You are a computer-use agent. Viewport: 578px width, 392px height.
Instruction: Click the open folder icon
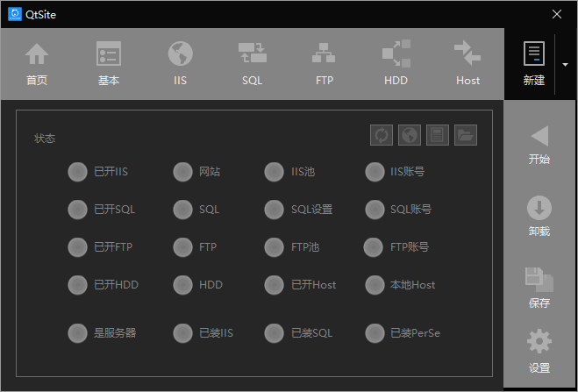point(466,135)
